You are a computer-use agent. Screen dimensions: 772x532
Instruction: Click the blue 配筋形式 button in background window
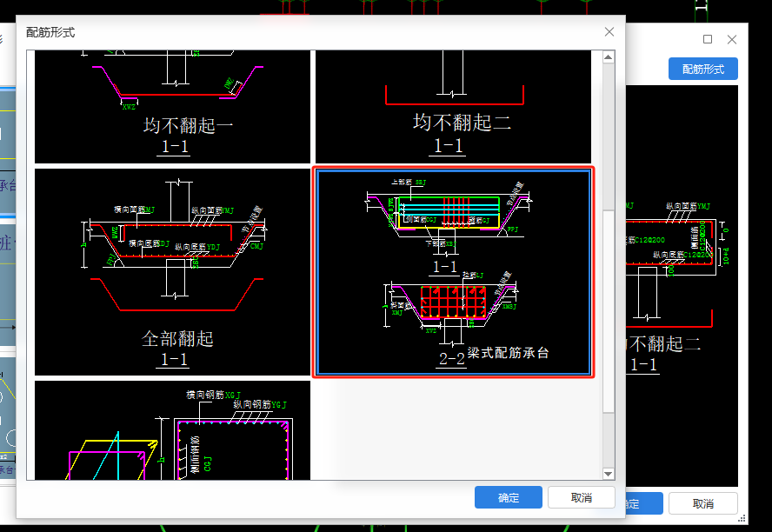(702, 69)
